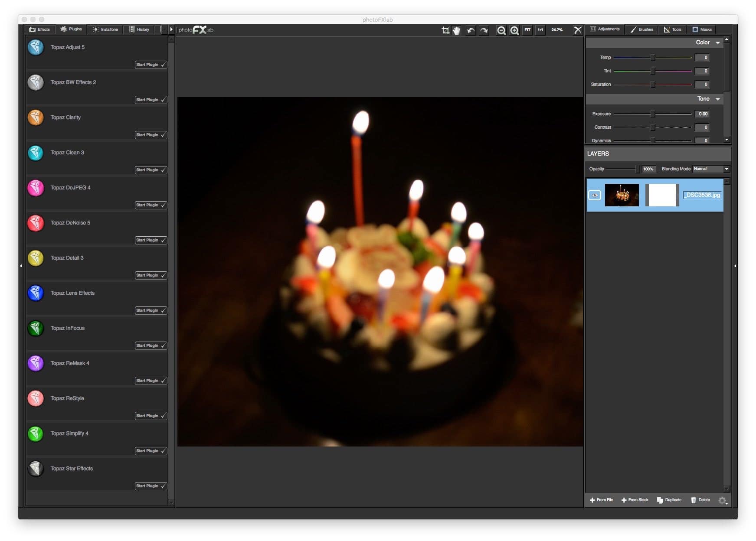Activate the hand pan tool
The image size is (756, 541).
pos(457,30)
